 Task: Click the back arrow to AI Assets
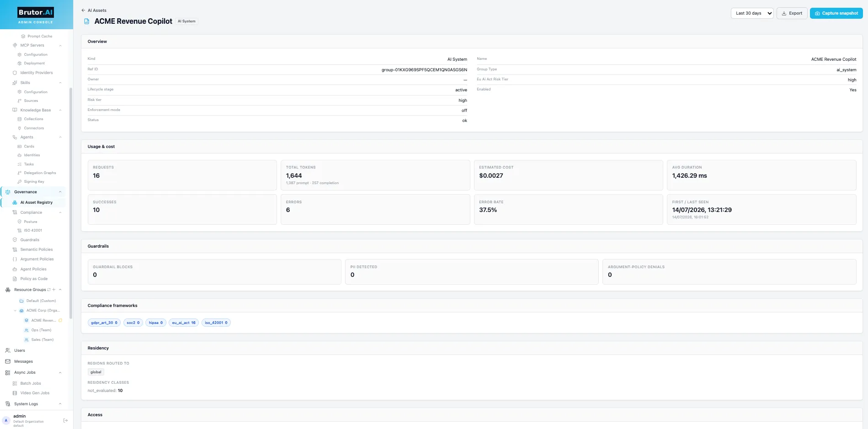pyautogui.click(x=83, y=10)
